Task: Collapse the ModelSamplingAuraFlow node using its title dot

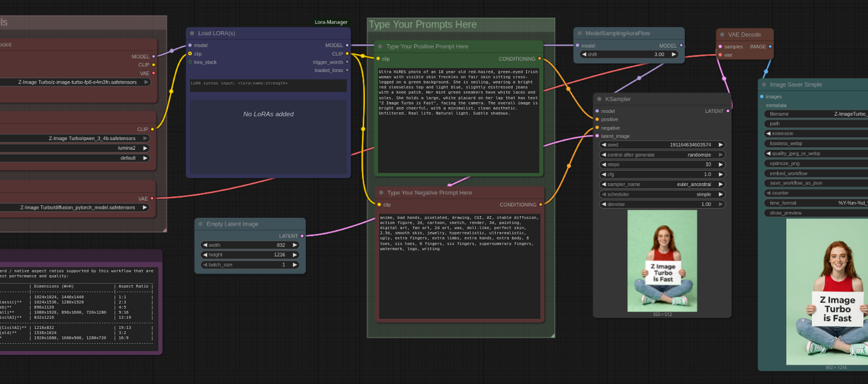Action: (579, 33)
